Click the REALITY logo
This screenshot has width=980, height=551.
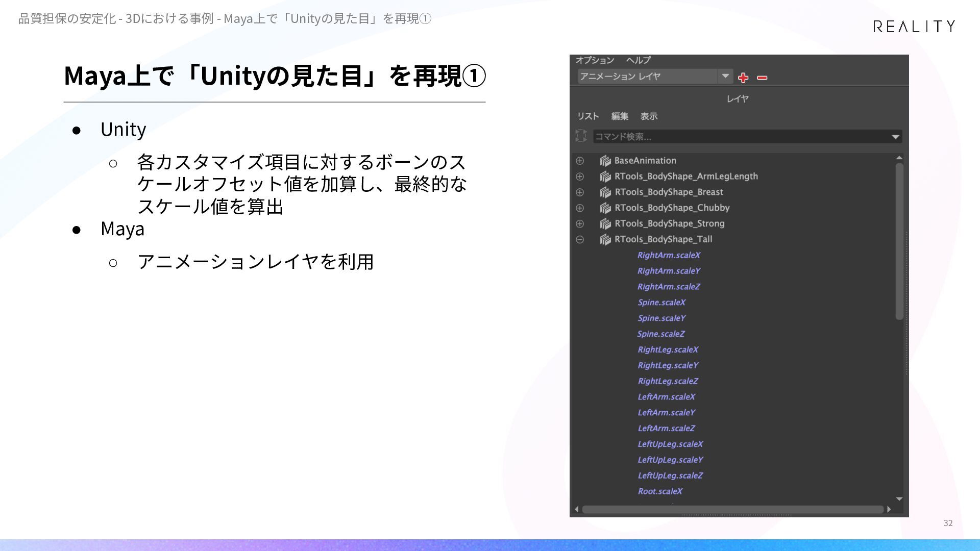tap(914, 27)
